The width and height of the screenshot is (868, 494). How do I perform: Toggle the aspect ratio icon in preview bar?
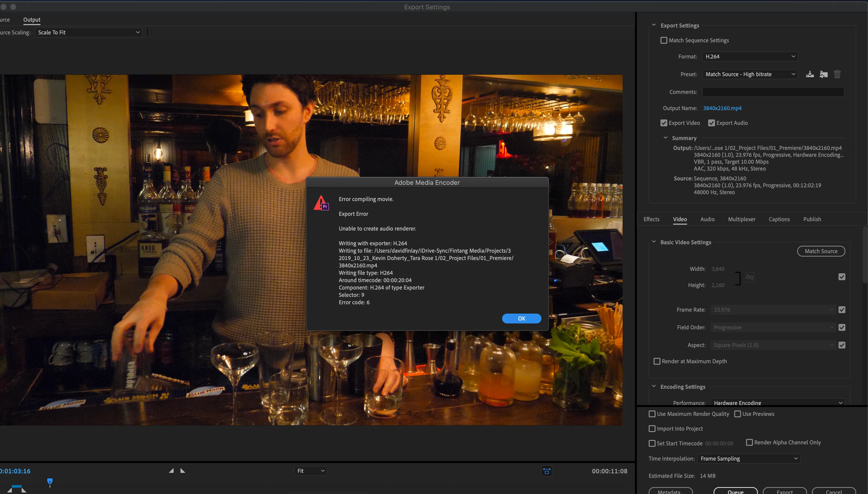coord(547,471)
